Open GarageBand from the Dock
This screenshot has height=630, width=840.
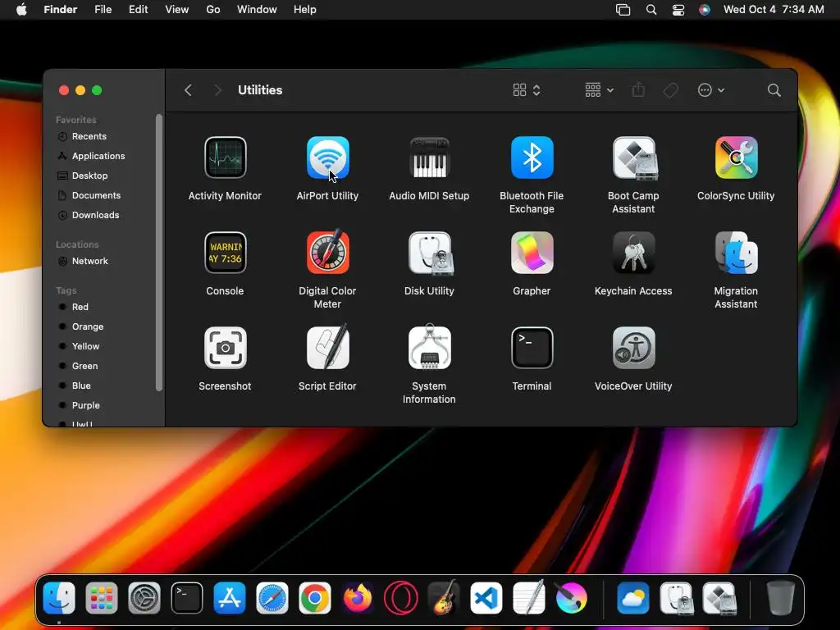[444, 597]
